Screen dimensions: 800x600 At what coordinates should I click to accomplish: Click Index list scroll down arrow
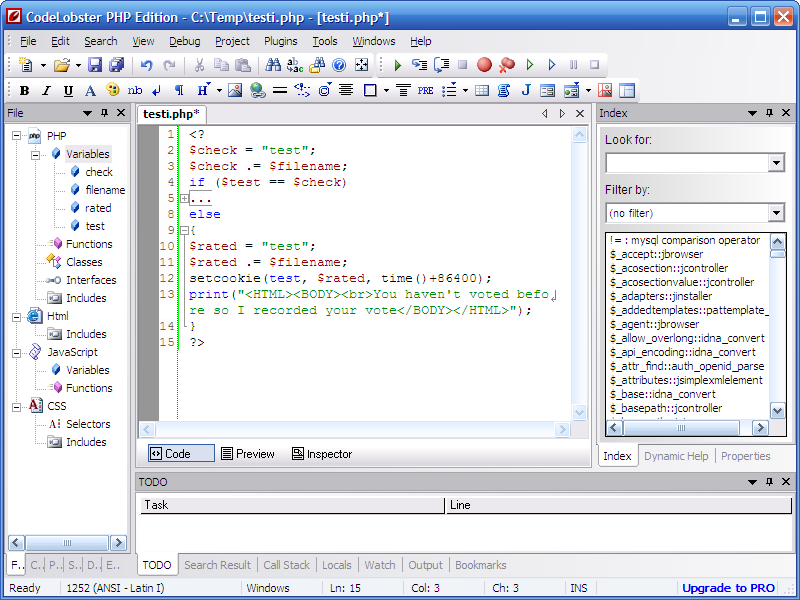(777, 411)
